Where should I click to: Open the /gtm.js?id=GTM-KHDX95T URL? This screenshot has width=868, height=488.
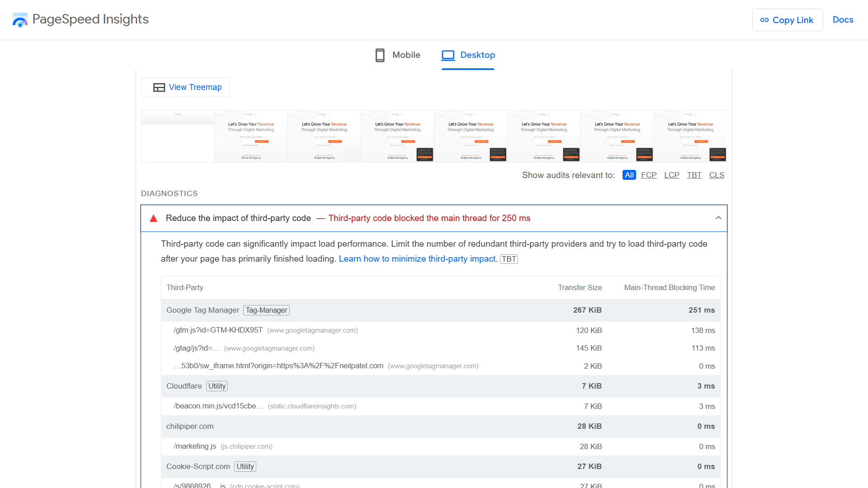coord(218,330)
